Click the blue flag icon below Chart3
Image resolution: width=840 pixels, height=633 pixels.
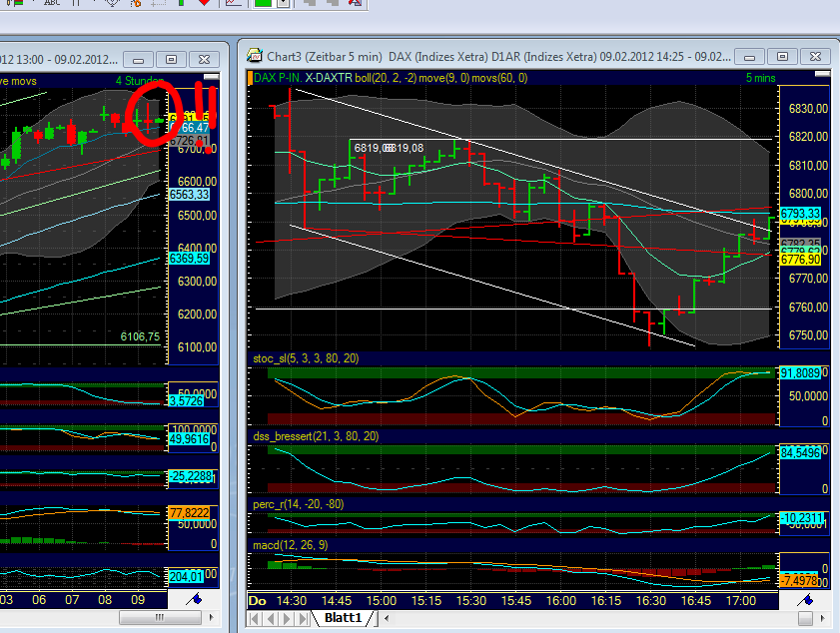tap(806, 600)
